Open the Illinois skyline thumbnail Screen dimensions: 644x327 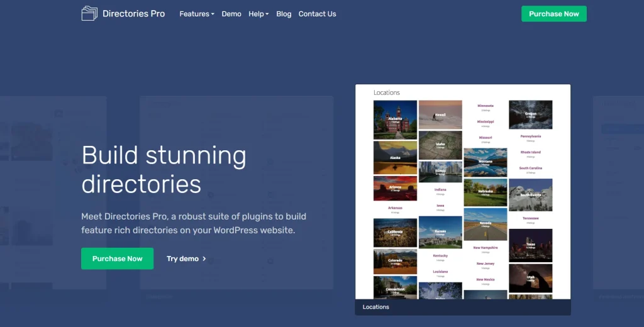pyautogui.click(x=440, y=172)
